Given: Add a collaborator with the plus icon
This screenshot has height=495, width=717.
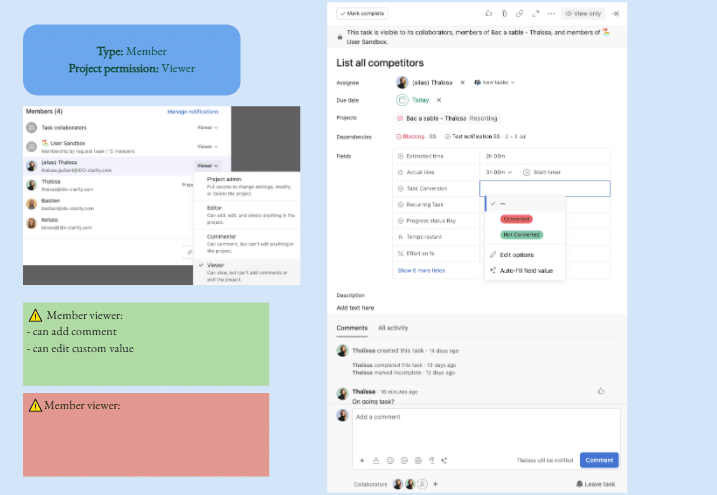Looking at the screenshot, I should click(x=435, y=484).
